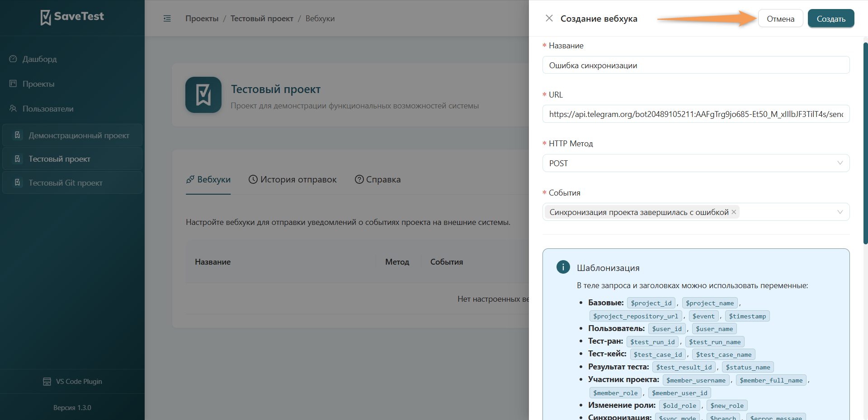Viewport: 868px width, 420px height.
Task: Click the VS Code Plugin icon
Action: pyautogui.click(x=47, y=382)
